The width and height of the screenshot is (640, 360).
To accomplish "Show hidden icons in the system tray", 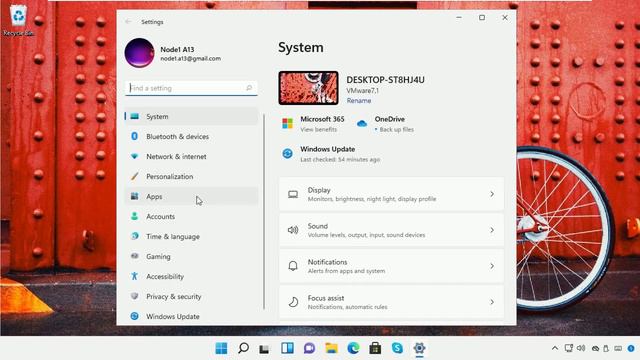I will (x=555, y=348).
